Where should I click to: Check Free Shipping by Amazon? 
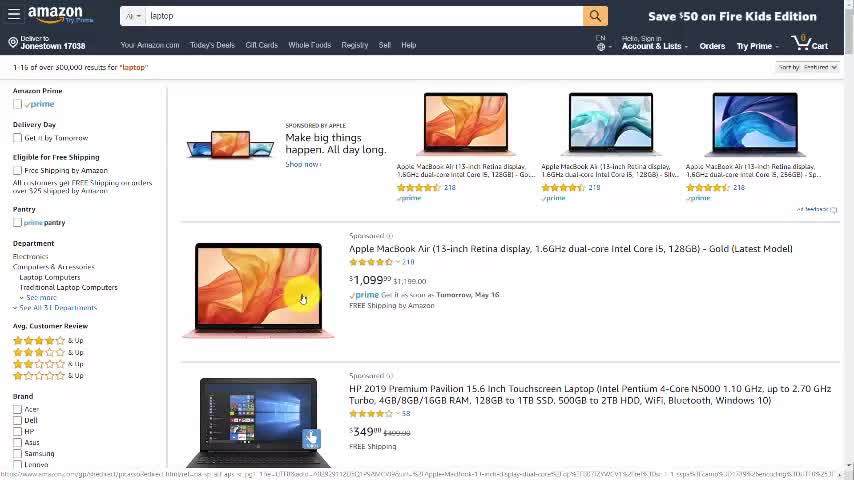(17, 171)
